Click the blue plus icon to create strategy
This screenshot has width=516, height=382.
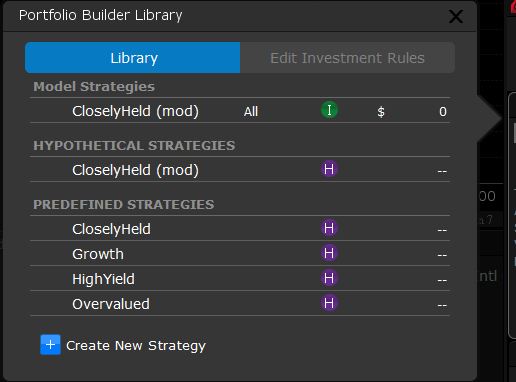coord(50,345)
